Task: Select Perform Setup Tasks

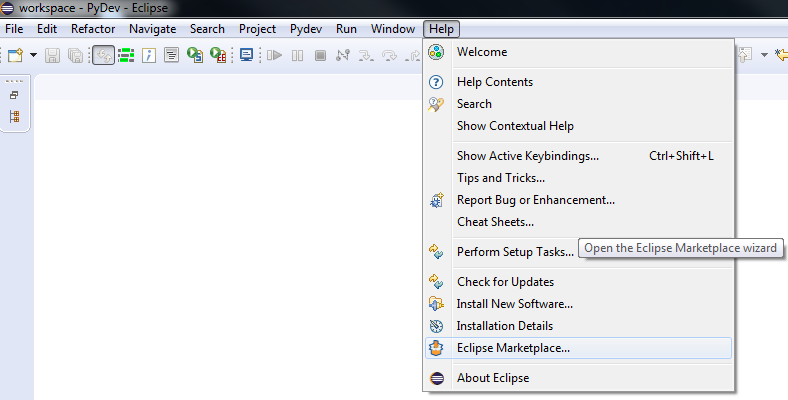Action: click(x=578, y=252)
